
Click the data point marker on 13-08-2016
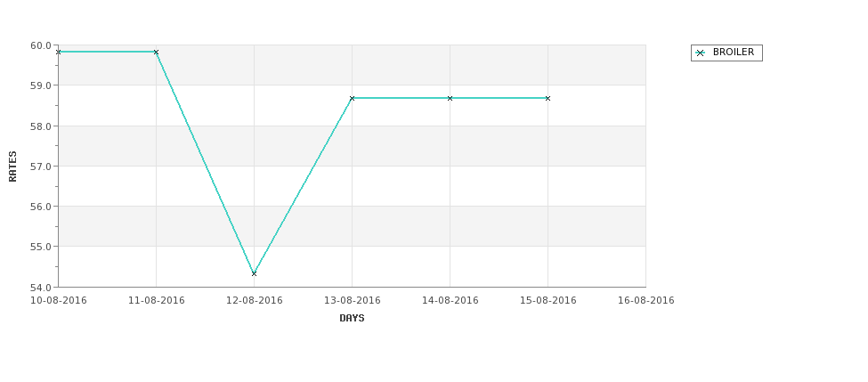(x=352, y=98)
